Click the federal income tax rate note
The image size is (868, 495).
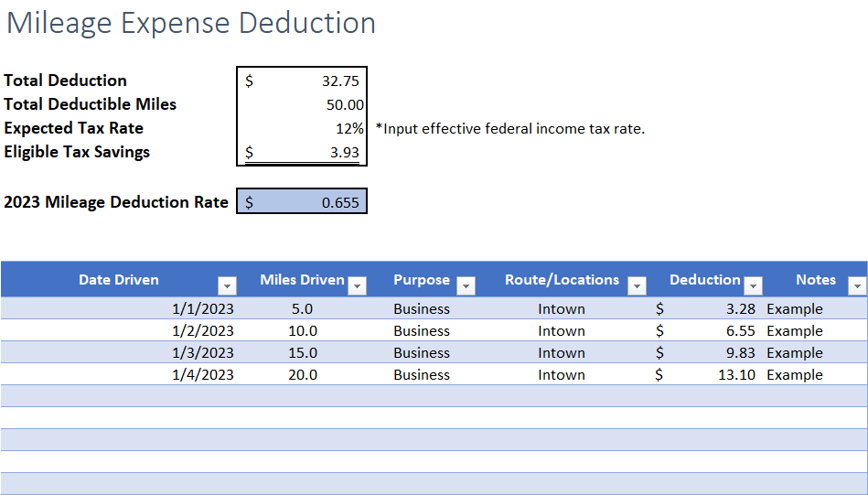[510, 129]
